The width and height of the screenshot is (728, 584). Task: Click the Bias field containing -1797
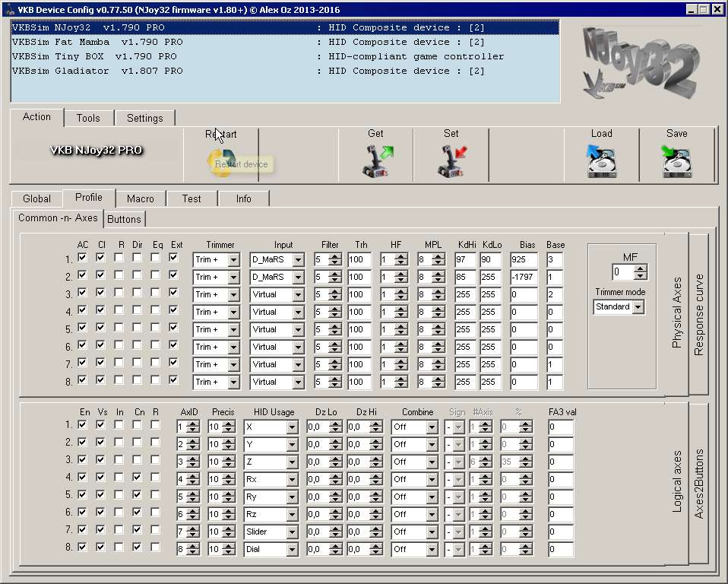(x=524, y=278)
